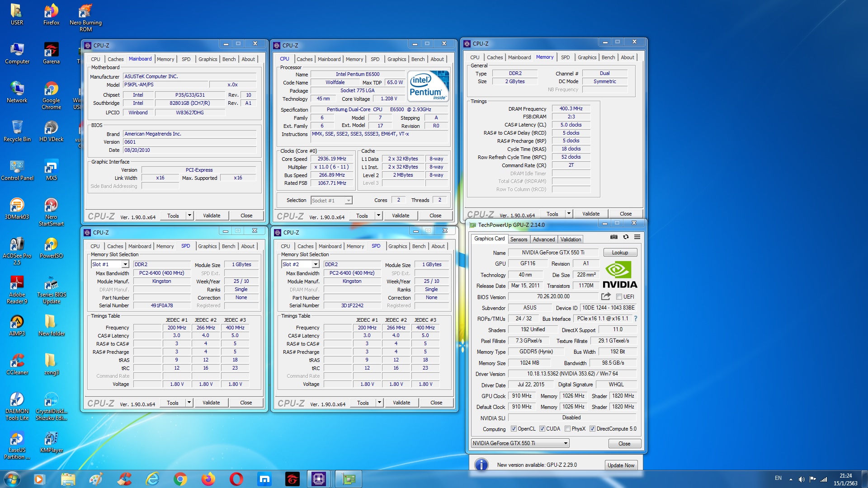868x488 pixels.
Task: Launch Adobe Reader 9 from desktop
Action: (17, 290)
